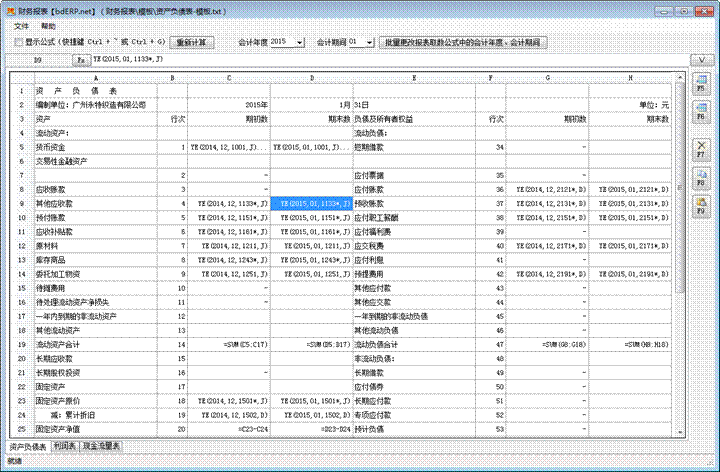This screenshot has height=472, width=720.
Task: Select cell YE(2015,01,1501*,J)
Action: coord(312,401)
